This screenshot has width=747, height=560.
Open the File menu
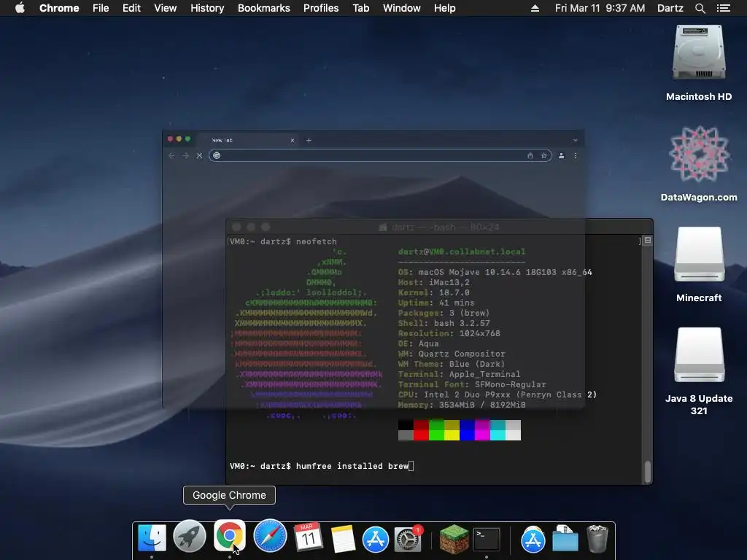click(101, 8)
